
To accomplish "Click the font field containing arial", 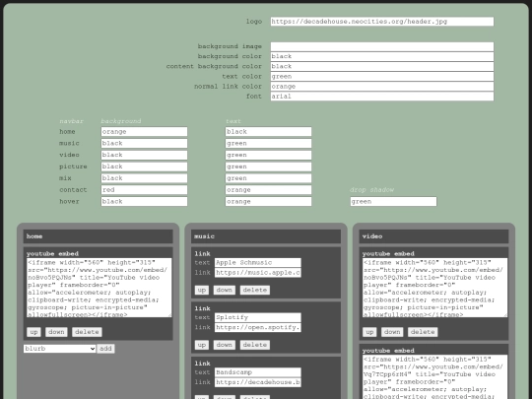I will click(382, 97).
